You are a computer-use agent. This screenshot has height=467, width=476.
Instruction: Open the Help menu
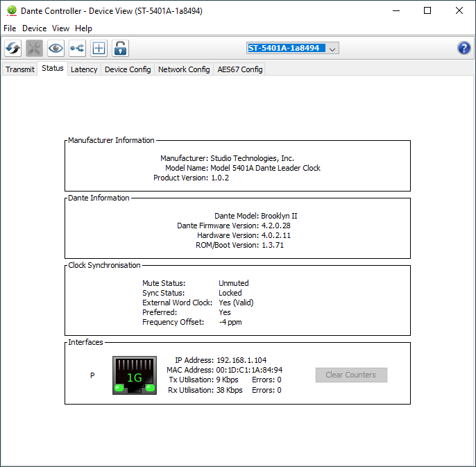[83, 28]
